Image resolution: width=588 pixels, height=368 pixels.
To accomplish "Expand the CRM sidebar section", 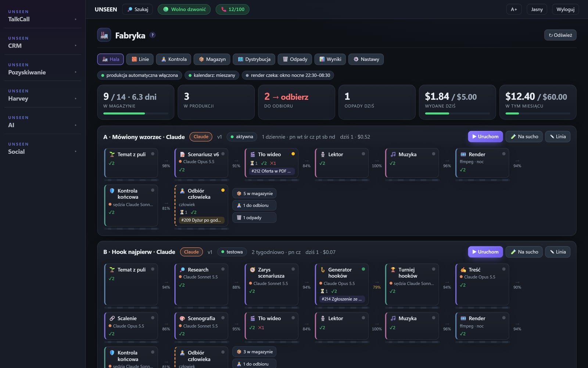I will (43, 42).
